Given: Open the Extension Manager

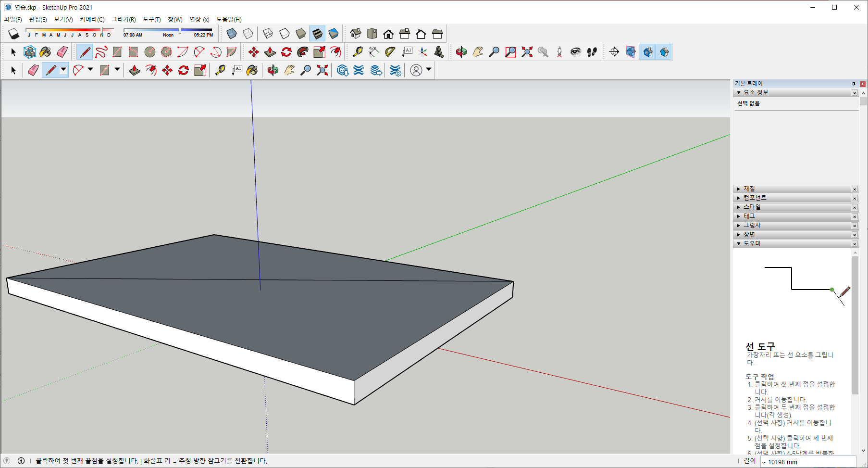Looking at the screenshot, I should 395,70.
